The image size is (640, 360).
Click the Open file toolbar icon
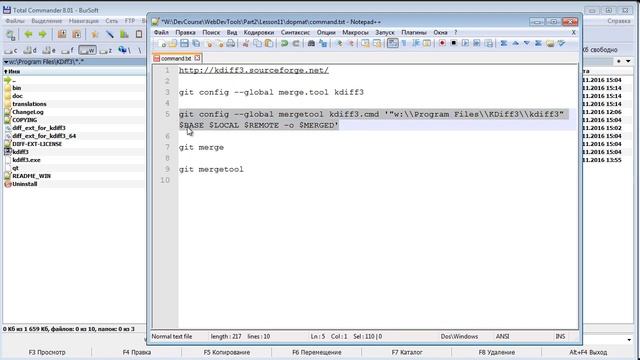tap(172, 43)
